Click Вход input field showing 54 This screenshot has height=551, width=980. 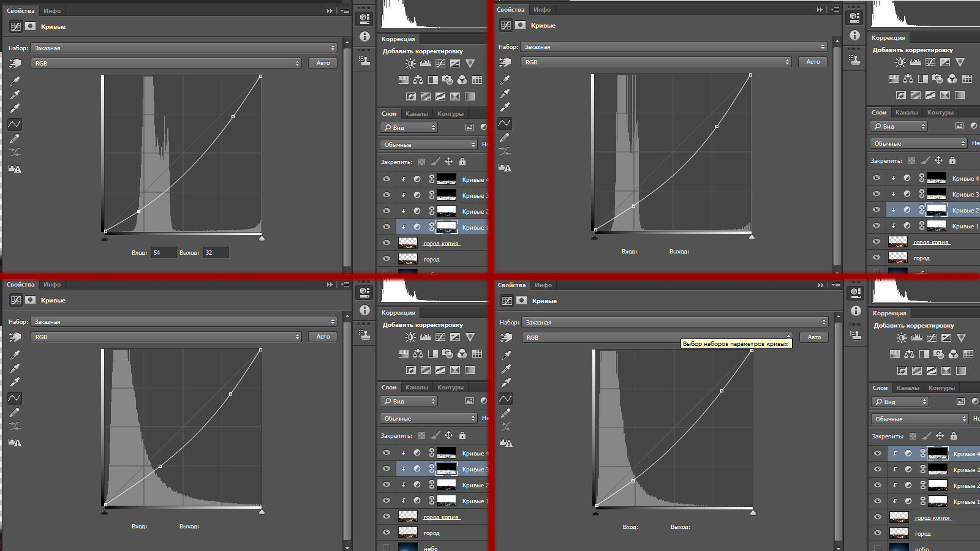click(163, 252)
